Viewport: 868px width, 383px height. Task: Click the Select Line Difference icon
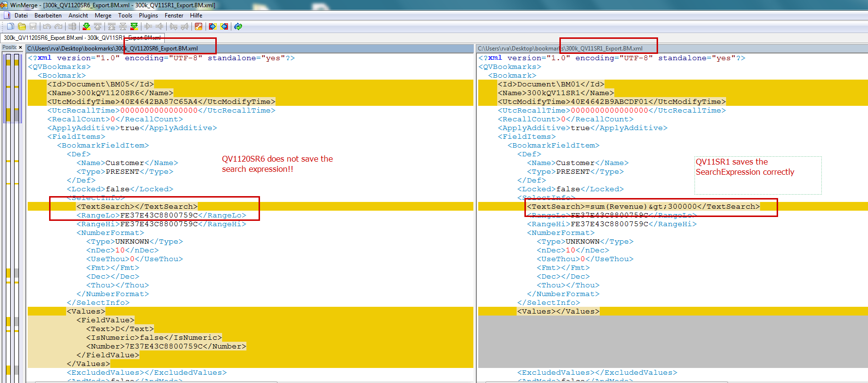72,26
